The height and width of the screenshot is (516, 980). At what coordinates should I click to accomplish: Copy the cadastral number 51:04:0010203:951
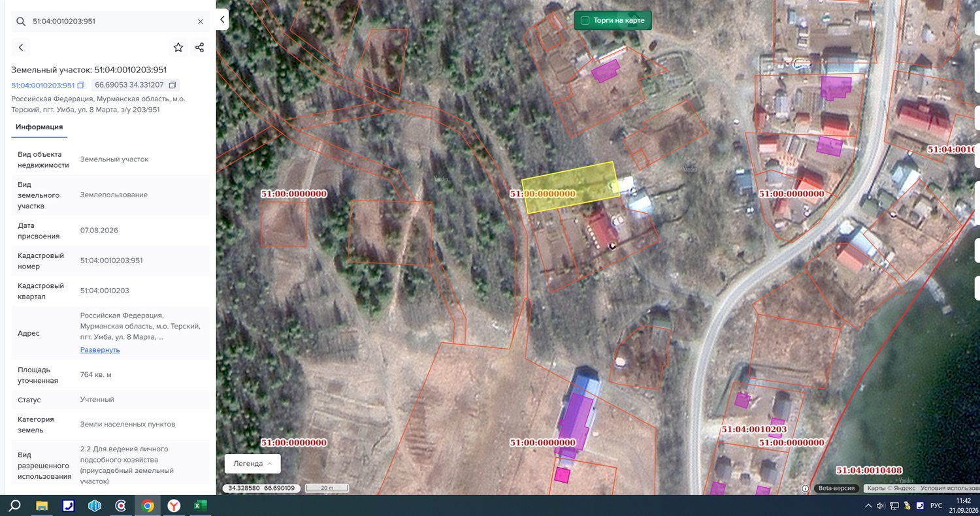81,86
